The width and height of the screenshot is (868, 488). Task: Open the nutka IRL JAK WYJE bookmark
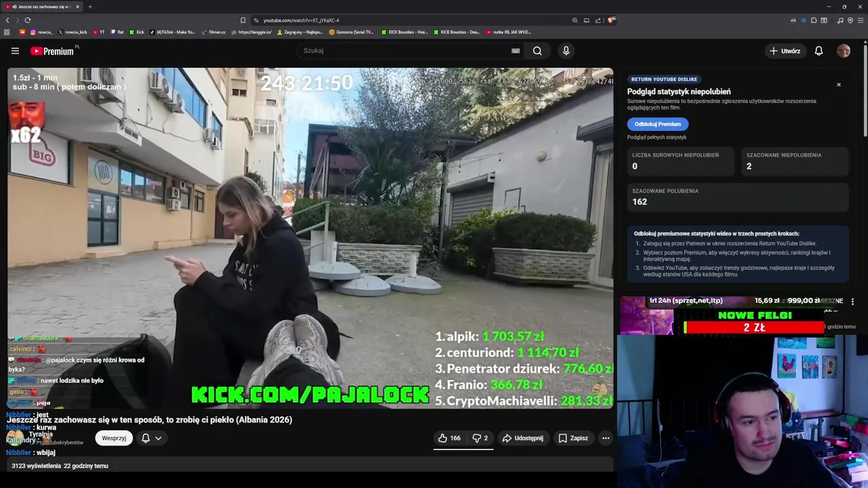[508, 32]
